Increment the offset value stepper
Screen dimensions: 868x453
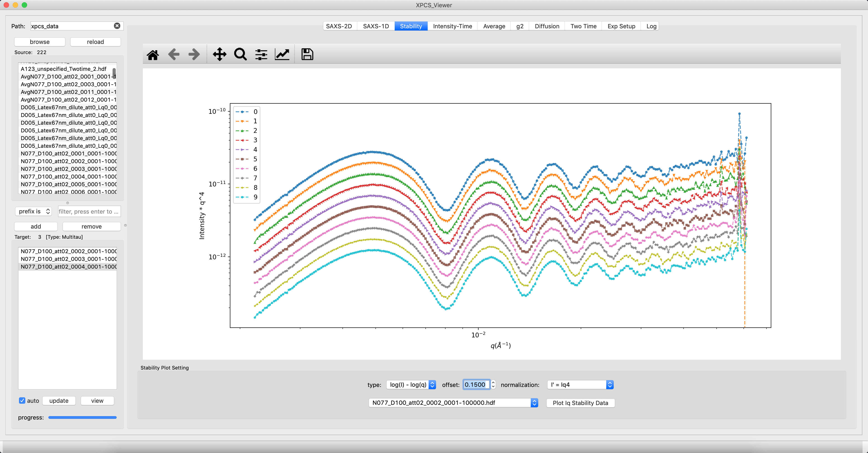(x=493, y=382)
